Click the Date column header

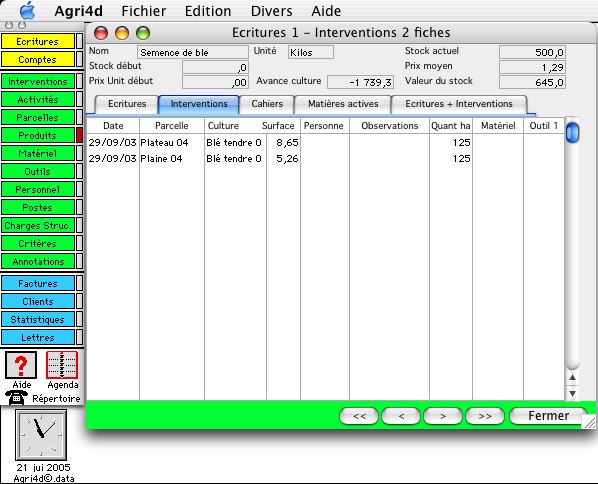coord(113,126)
